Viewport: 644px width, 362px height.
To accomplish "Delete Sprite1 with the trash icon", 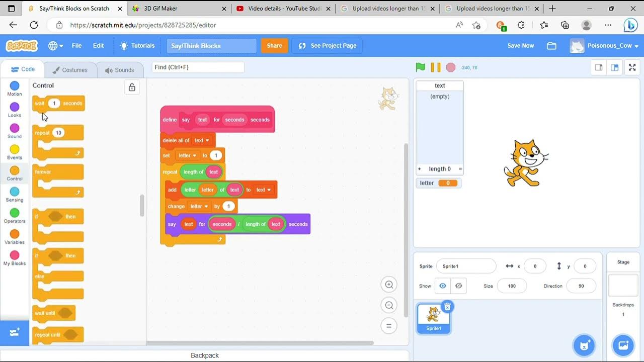I will pos(447,307).
